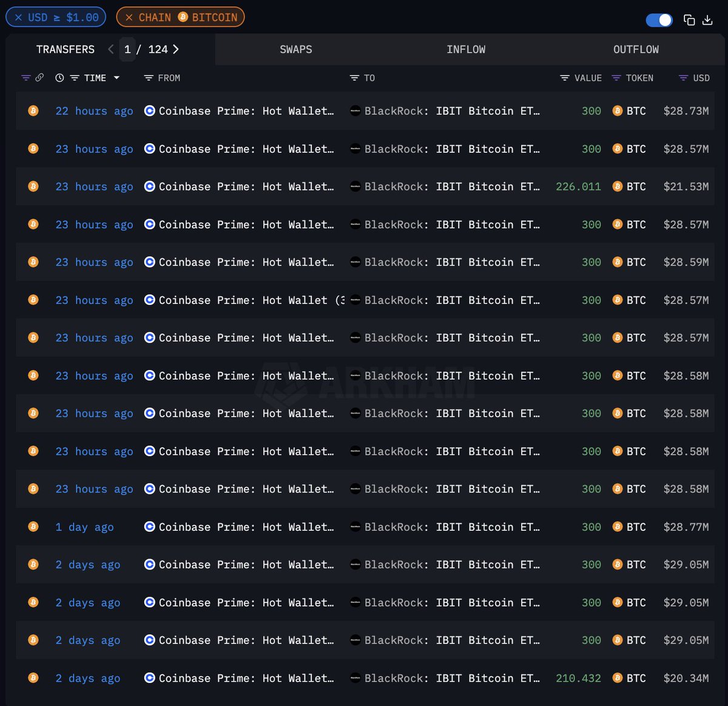Go to the previous page with the left chevron
The image size is (728, 706).
point(110,49)
